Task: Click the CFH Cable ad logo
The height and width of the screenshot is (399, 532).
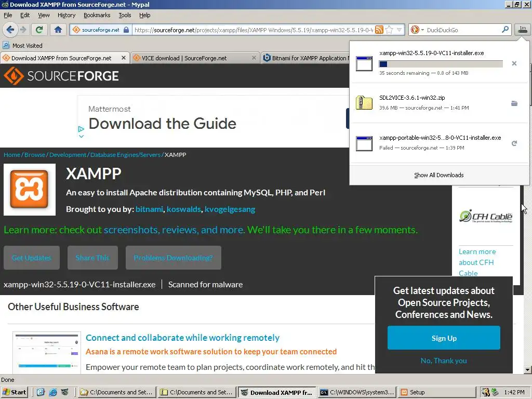Action: click(486, 216)
